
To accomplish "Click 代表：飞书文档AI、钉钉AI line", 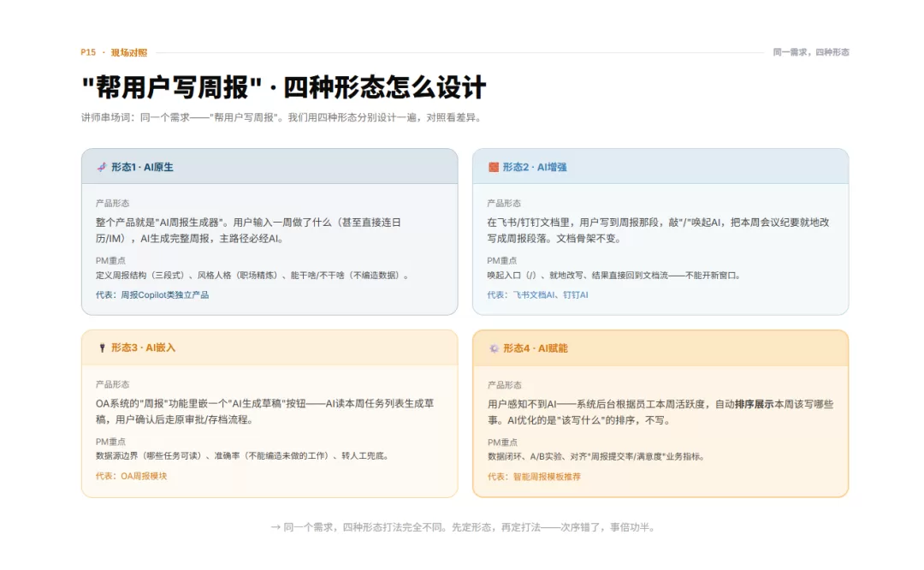I will pos(537,294).
